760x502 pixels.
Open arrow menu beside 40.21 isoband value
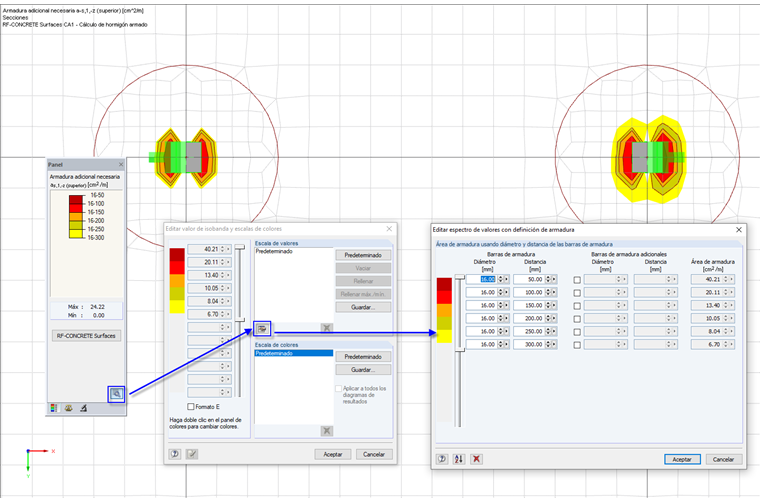pyautogui.click(x=228, y=249)
